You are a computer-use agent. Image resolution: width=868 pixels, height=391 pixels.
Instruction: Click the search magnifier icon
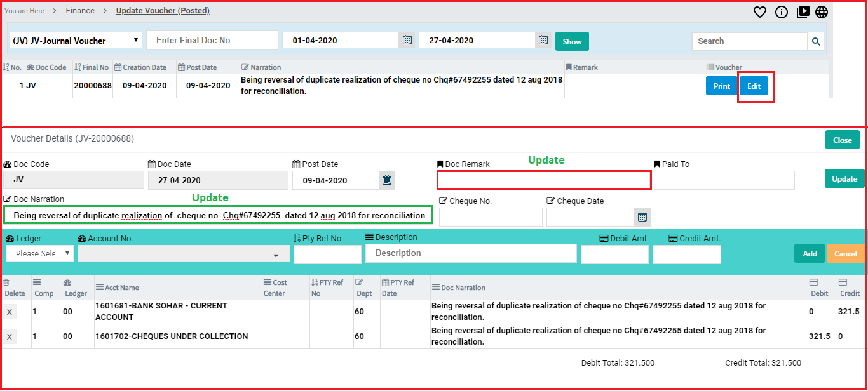tap(815, 41)
